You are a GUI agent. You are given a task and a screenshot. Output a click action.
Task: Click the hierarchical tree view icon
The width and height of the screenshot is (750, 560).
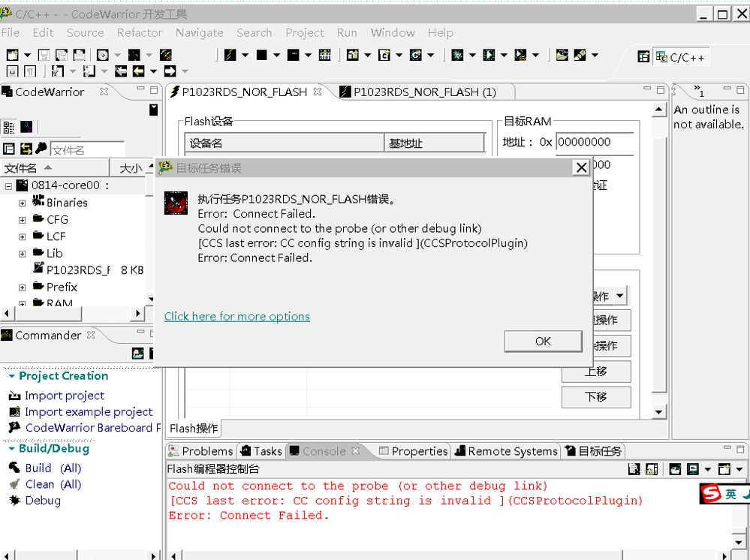[x=8, y=127]
